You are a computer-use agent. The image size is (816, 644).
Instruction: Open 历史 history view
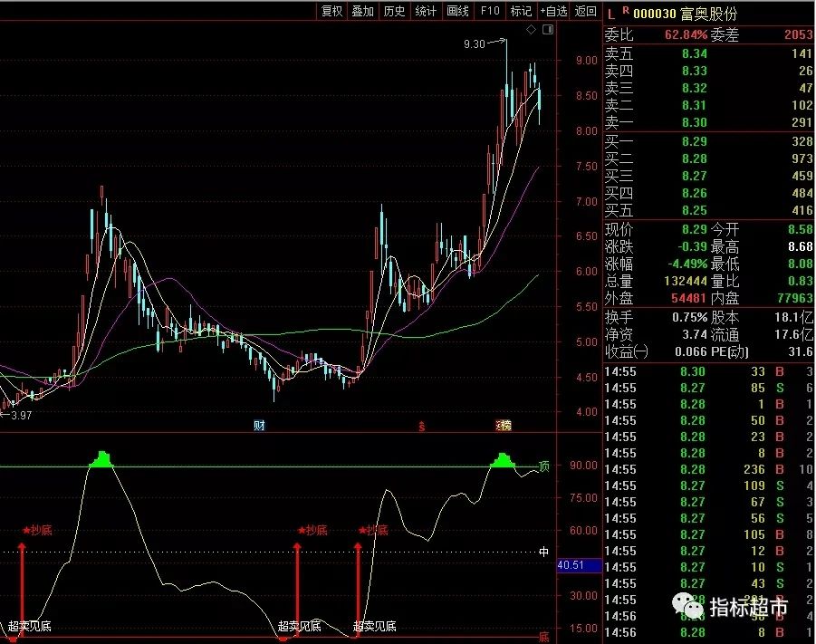coord(394,11)
